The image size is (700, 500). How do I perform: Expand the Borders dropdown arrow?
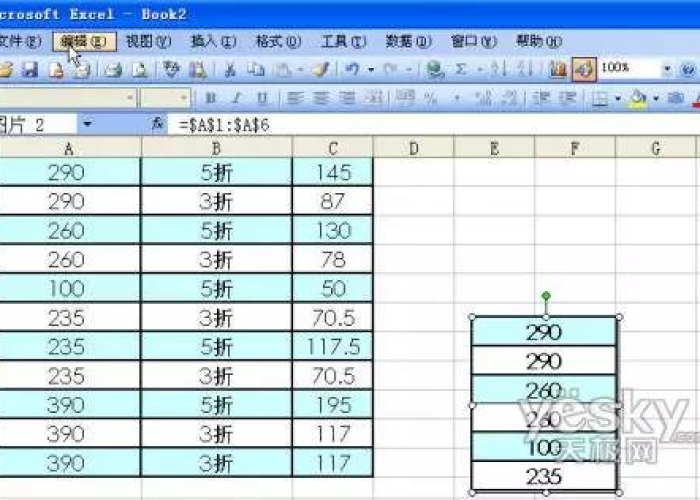tap(618, 98)
